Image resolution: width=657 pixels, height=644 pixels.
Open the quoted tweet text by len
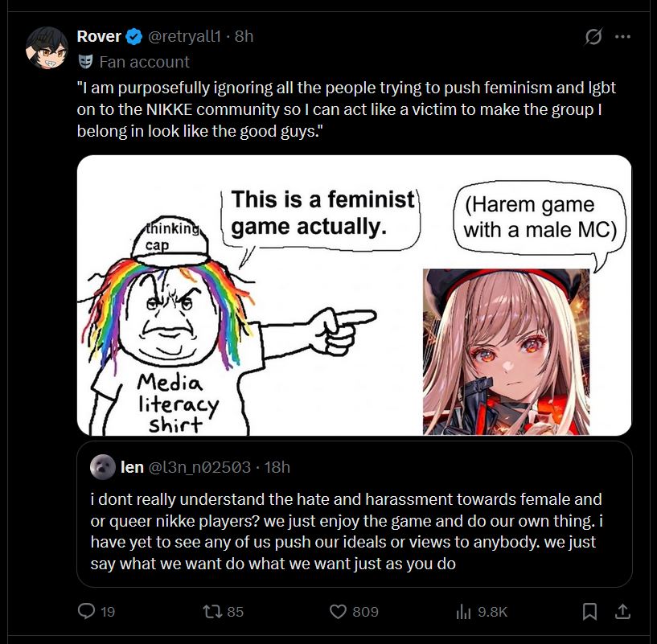coord(347,531)
